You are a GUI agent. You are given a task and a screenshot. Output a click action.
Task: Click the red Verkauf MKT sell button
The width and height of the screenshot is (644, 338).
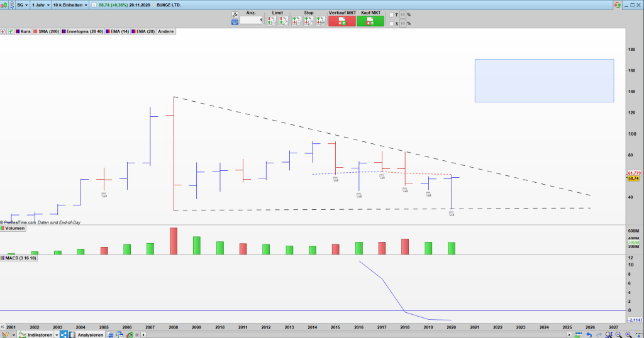tap(341, 21)
